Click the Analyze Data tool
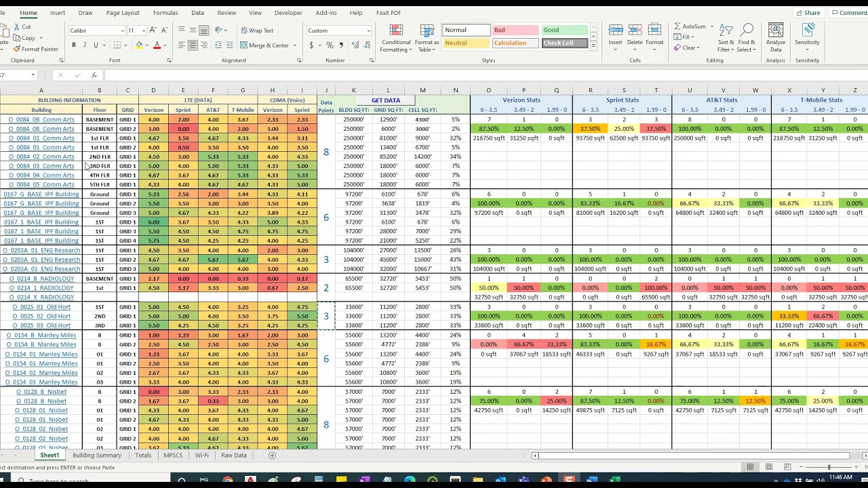This screenshot has width=868, height=488. click(x=776, y=39)
